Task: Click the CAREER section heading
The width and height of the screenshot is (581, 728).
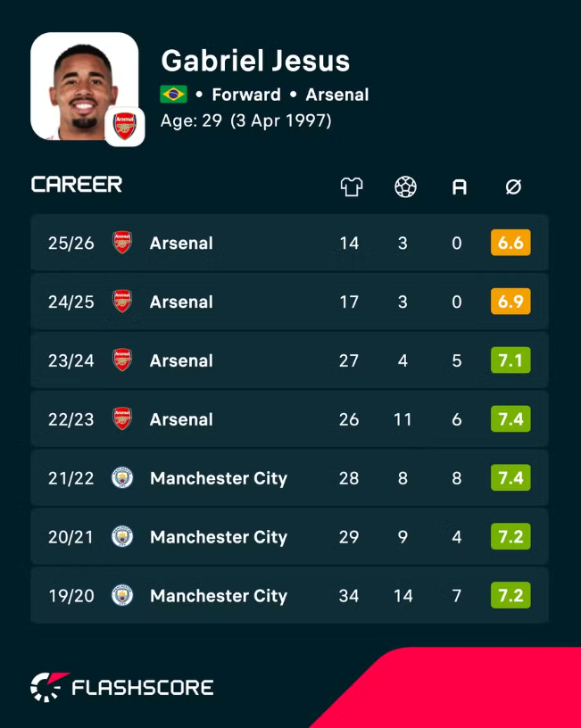Action: (x=77, y=185)
